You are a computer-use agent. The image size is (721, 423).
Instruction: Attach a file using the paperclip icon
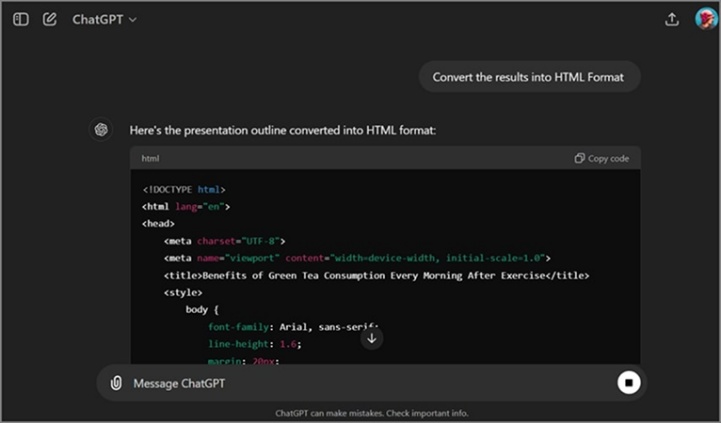point(116,383)
